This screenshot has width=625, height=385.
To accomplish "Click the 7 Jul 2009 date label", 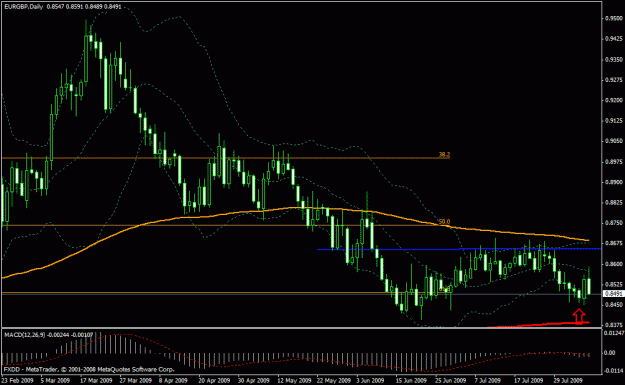I will (x=488, y=380).
